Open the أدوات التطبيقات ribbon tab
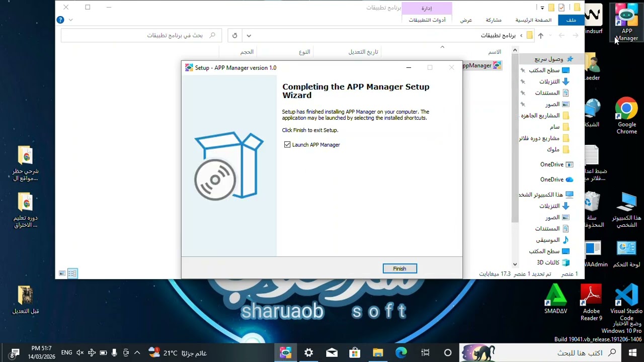This screenshot has height=362, width=644. 427,20
